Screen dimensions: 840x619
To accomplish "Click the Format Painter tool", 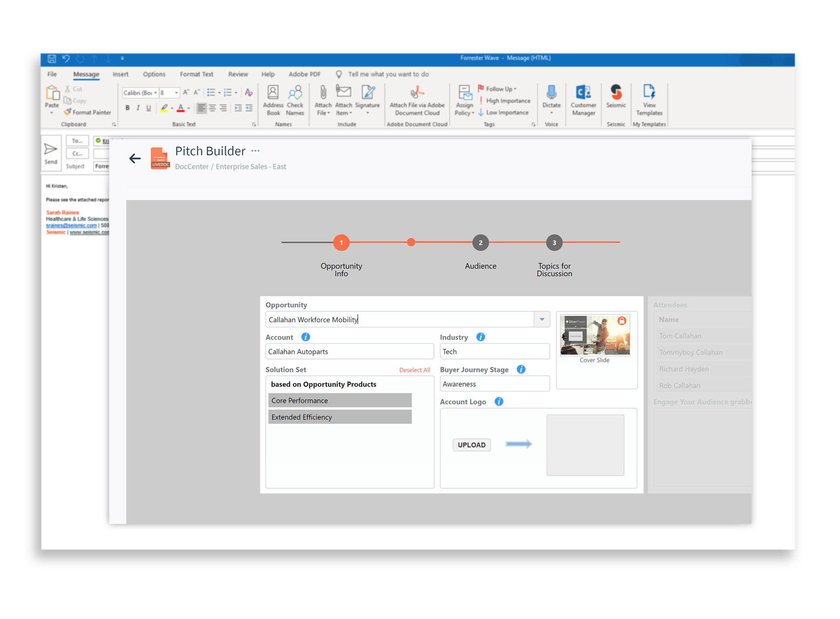I will pyautogui.click(x=88, y=112).
